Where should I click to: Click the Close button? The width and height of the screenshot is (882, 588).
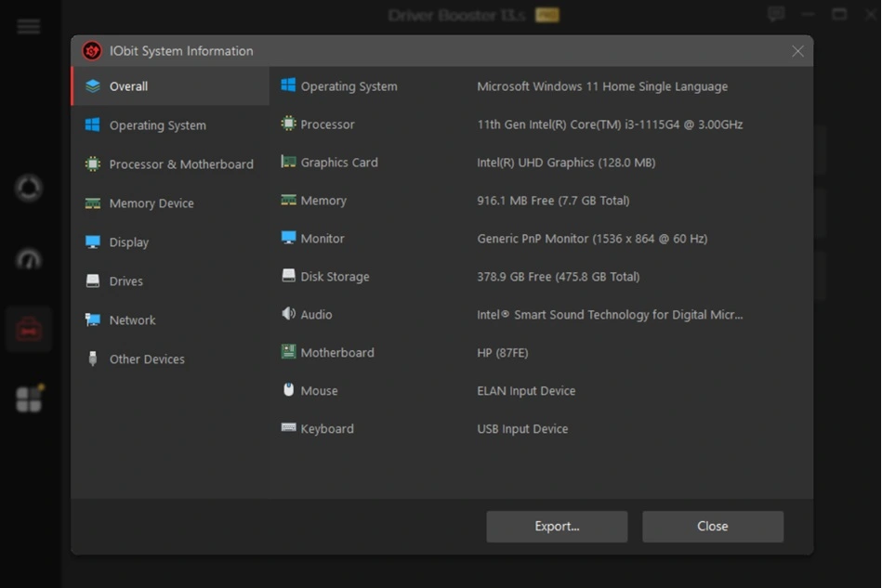click(x=713, y=526)
